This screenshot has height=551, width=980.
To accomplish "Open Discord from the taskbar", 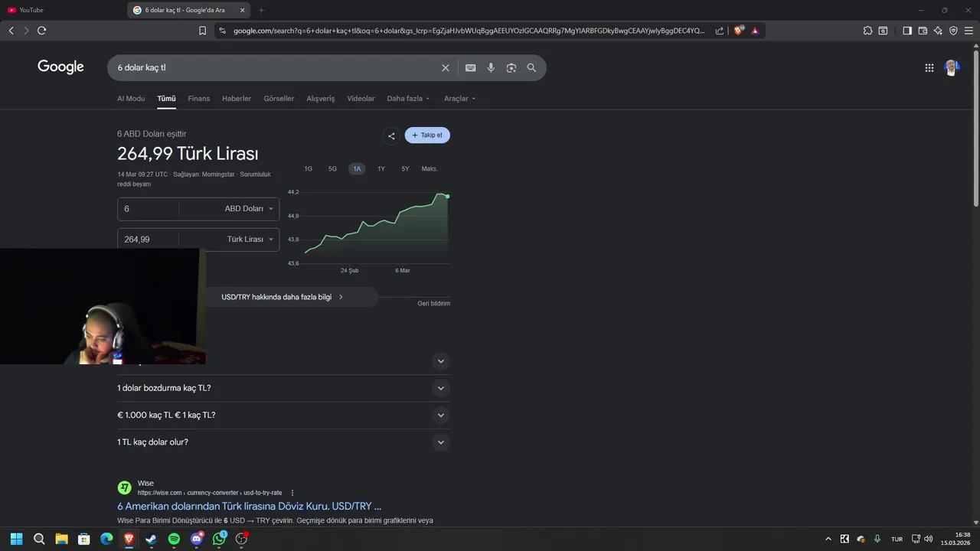I will 197,539.
